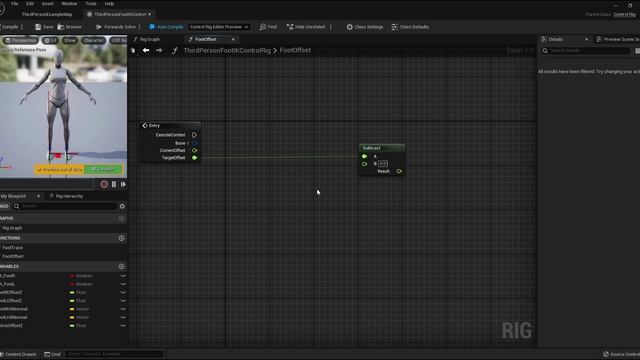The height and width of the screenshot is (360, 640).
Task: Click the Subtract node B value field
Action: [x=383, y=164]
